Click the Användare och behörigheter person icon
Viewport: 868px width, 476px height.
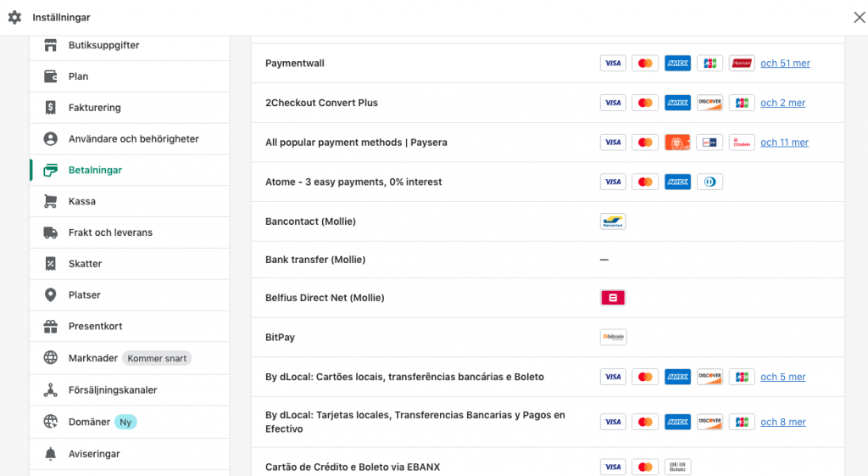coord(50,138)
